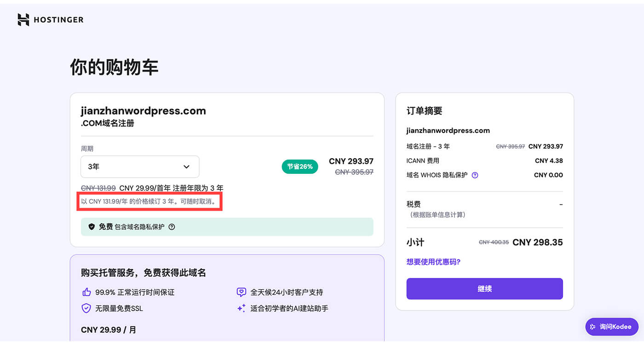Click the 继续 button
The height and width of the screenshot is (345, 644).
[484, 289]
